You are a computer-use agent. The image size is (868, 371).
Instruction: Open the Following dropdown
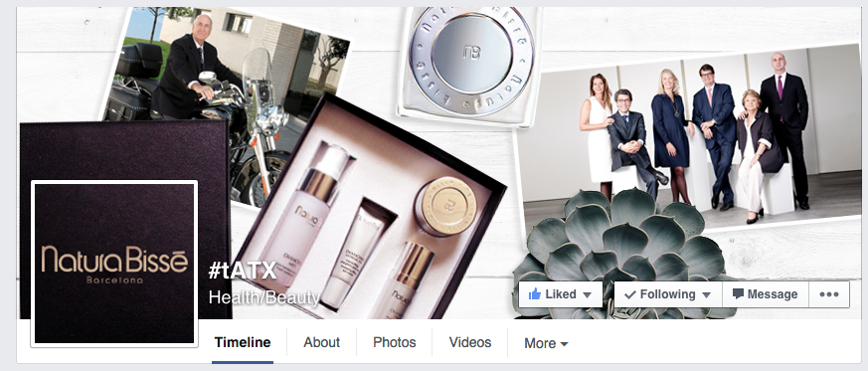(668, 294)
